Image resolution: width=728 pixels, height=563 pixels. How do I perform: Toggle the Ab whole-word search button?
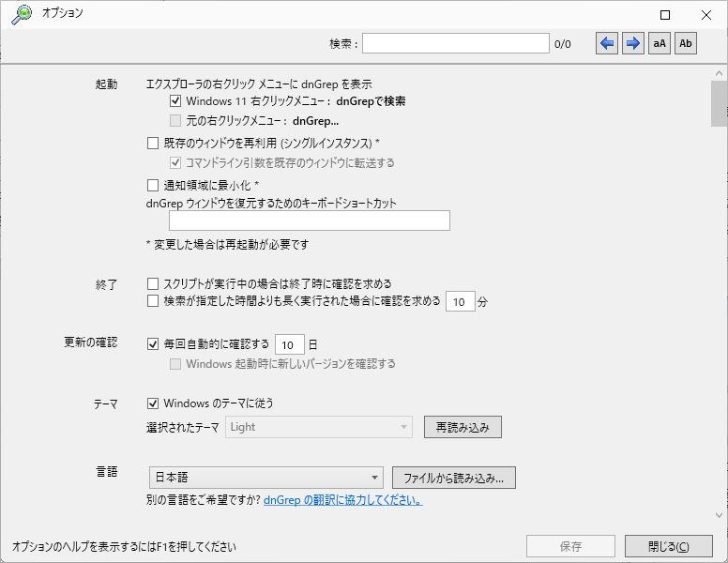click(x=686, y=44)
